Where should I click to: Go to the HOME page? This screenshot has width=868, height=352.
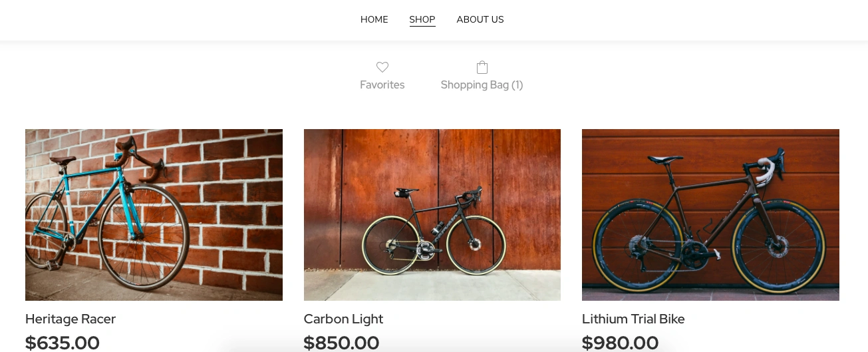coord(374,19)
